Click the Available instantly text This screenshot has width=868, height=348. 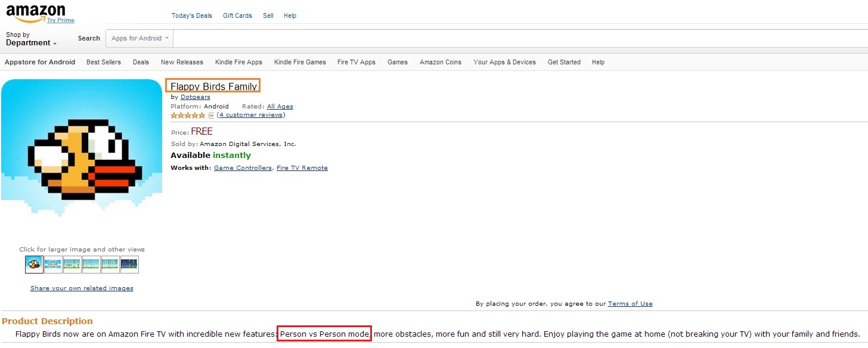click(210, 156)
